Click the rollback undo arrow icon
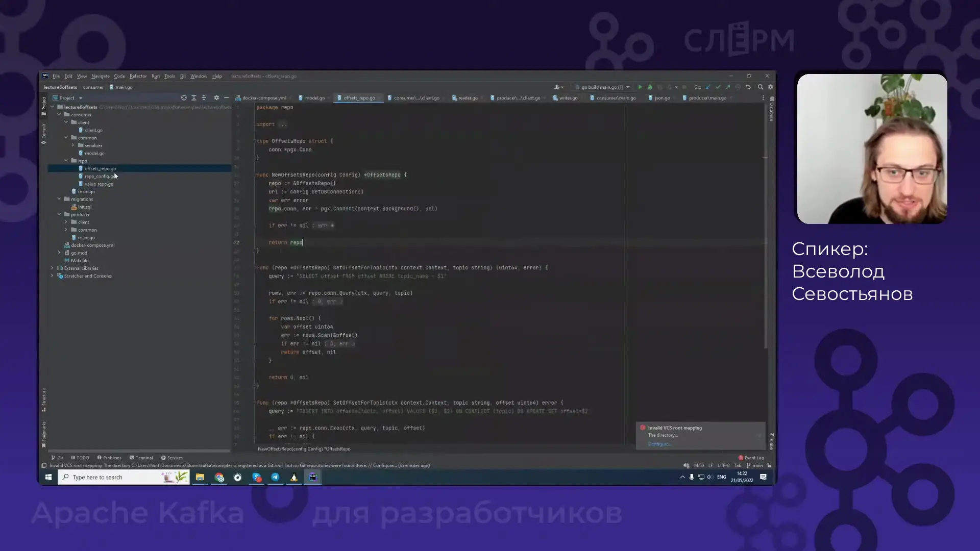The height and width of the screenshot is (551, 980). pos(748,87)
